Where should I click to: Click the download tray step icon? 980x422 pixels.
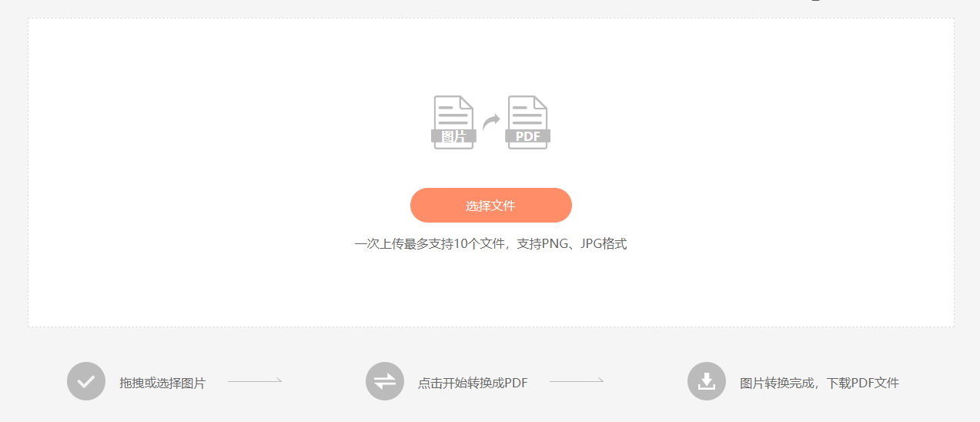(707, 381)
